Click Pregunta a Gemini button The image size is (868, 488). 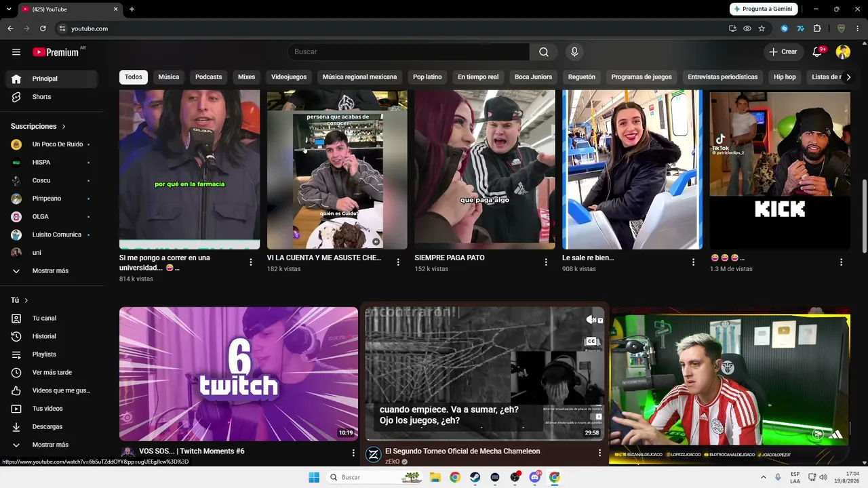[764, 9]
